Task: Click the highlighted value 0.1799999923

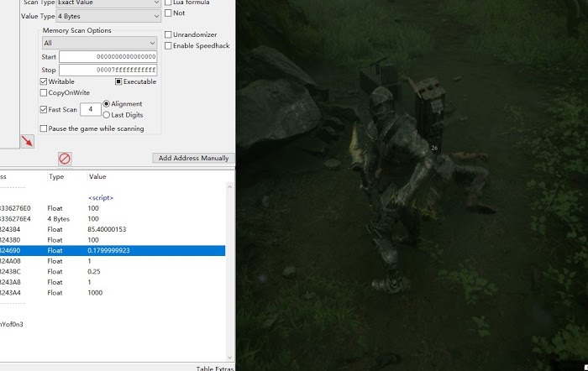Action: pos(108,250)
